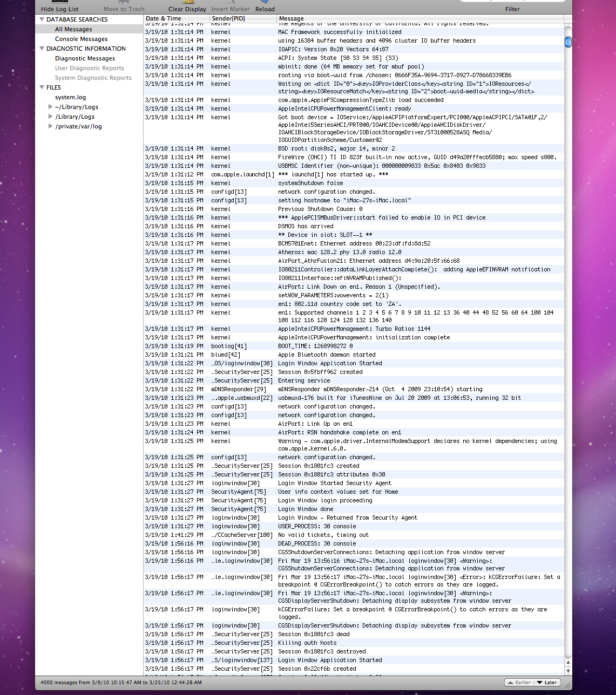Viewport: 616px width, 695px height.
Task: Click the 'BSD root: disk0s2, major 14' row
Action: 354,148
